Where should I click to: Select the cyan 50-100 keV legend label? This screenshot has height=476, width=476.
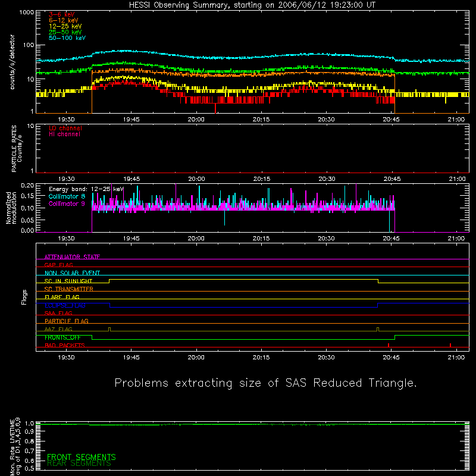[67, 38]
